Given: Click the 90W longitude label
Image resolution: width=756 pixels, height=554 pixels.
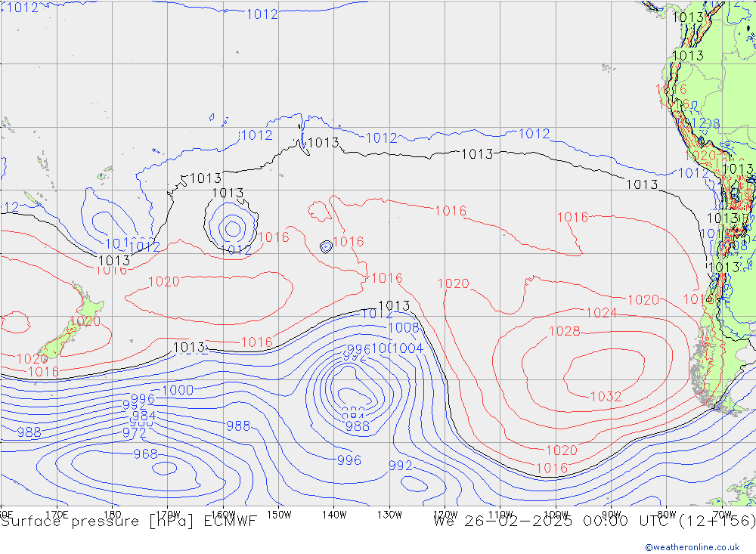Looking at the screenshot, I should 612,515.
